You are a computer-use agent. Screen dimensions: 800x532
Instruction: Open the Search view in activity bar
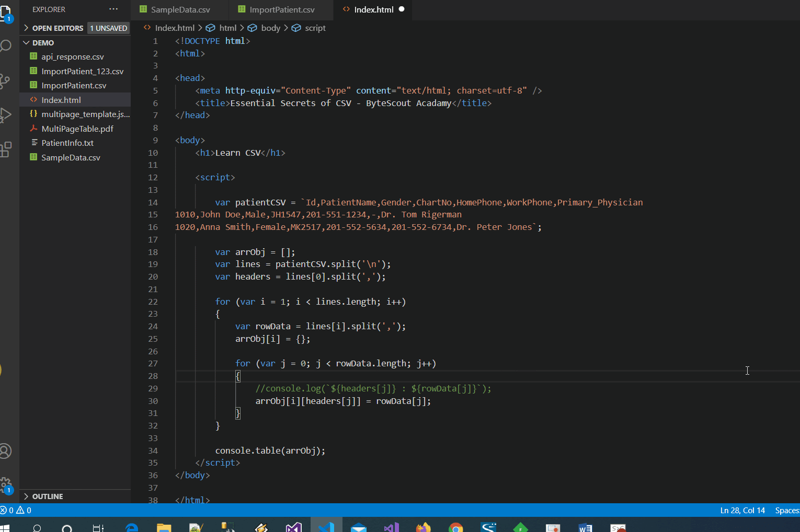[5, 46]
